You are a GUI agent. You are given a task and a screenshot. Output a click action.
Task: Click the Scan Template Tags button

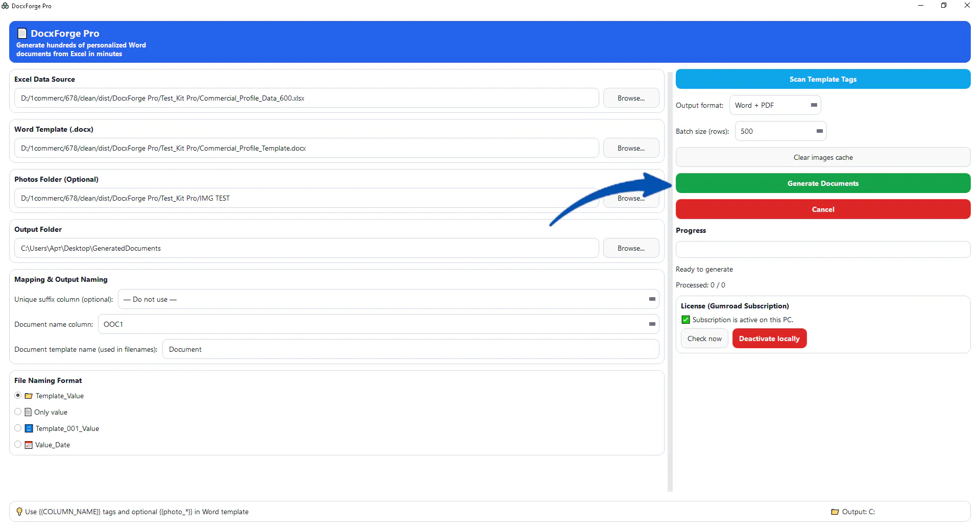point(823,79)
